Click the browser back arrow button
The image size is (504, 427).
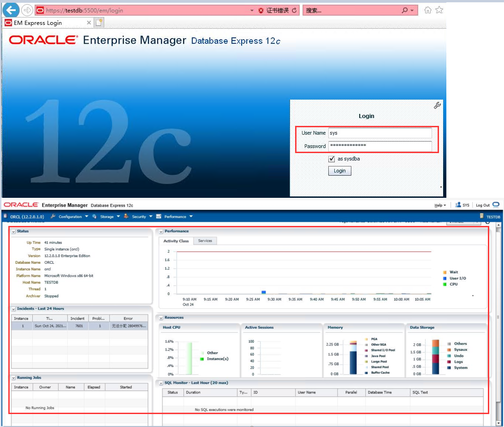coord(11,10)
